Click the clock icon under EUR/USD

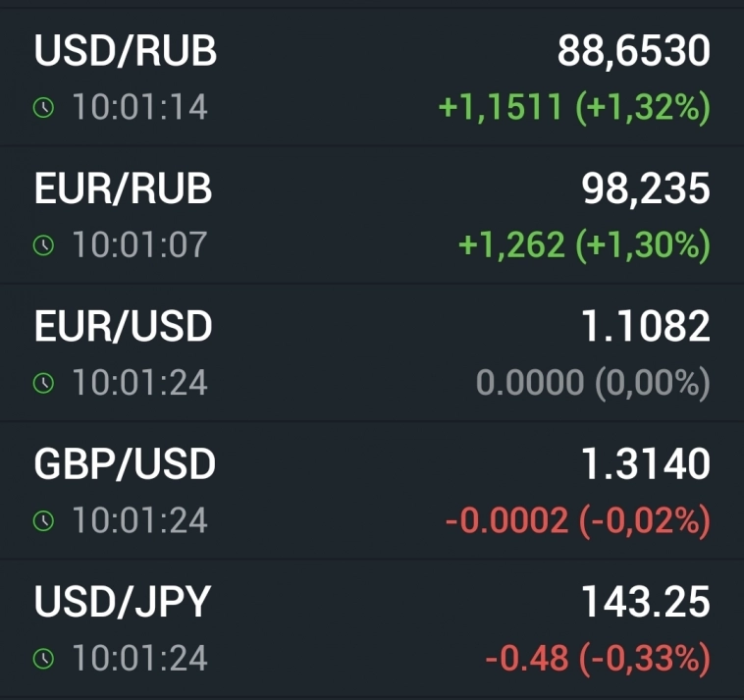(43, 383)
